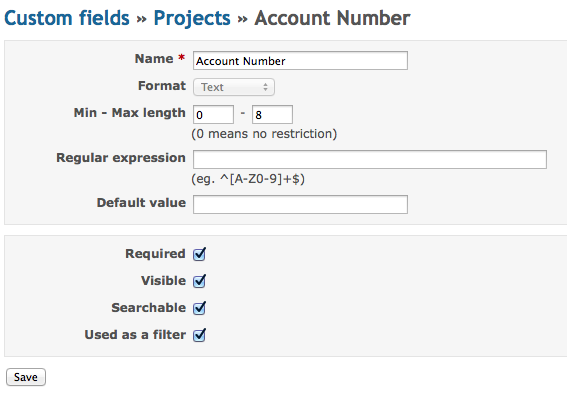
Task: Select the minimum length field containing 0
Action: [213, 115]
